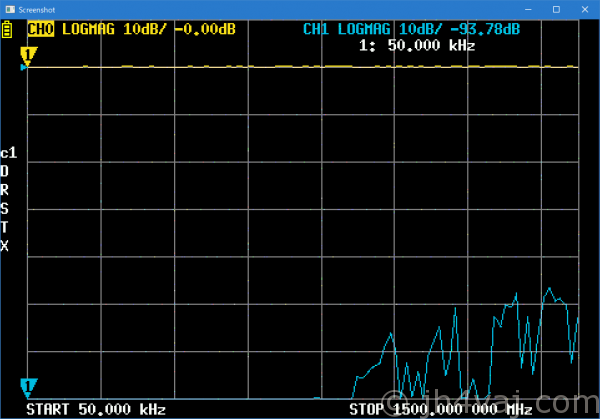Click the S calibration status letter
The image size is (600, 419).
[5, 208]
